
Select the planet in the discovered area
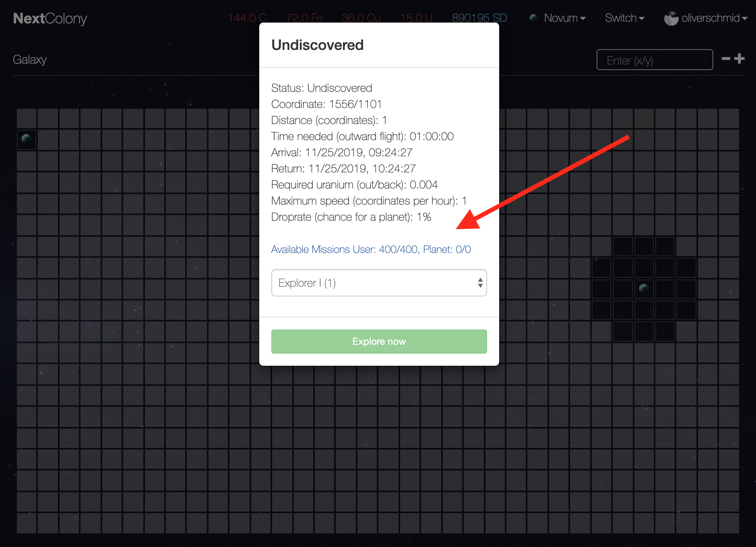pos(644,289)
